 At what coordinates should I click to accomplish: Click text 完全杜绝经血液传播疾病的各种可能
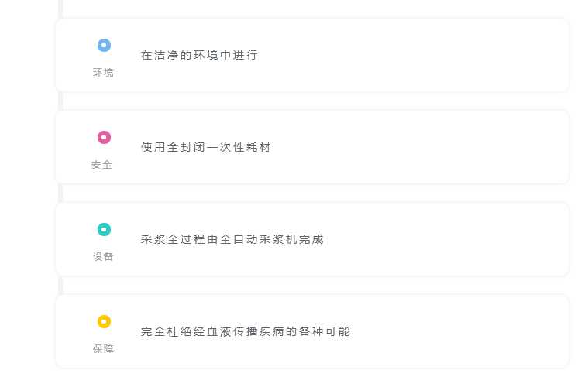coord(246,332)
